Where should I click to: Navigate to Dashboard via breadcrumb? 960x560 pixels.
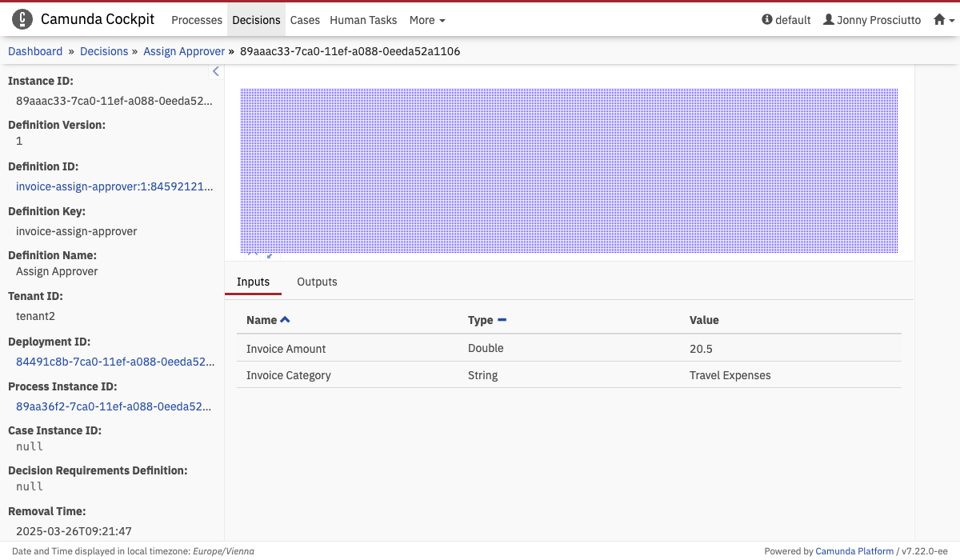click(35, 51)
